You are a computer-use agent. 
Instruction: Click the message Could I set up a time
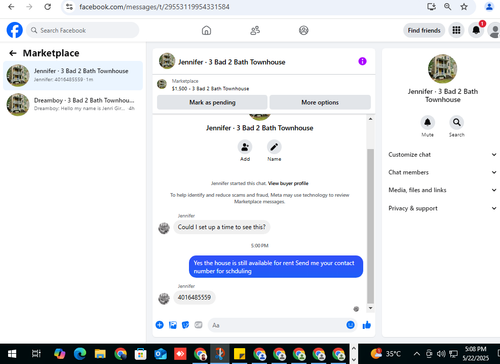[222, 227]
